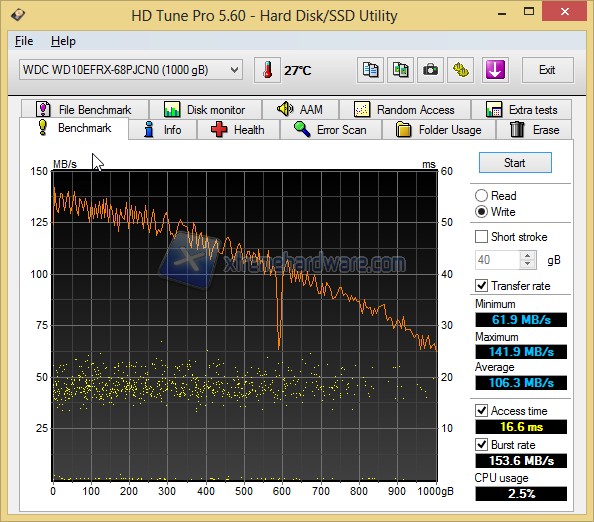Click the Exit button
The width and height of the screenshot is (594, 522).
[547, 70]
